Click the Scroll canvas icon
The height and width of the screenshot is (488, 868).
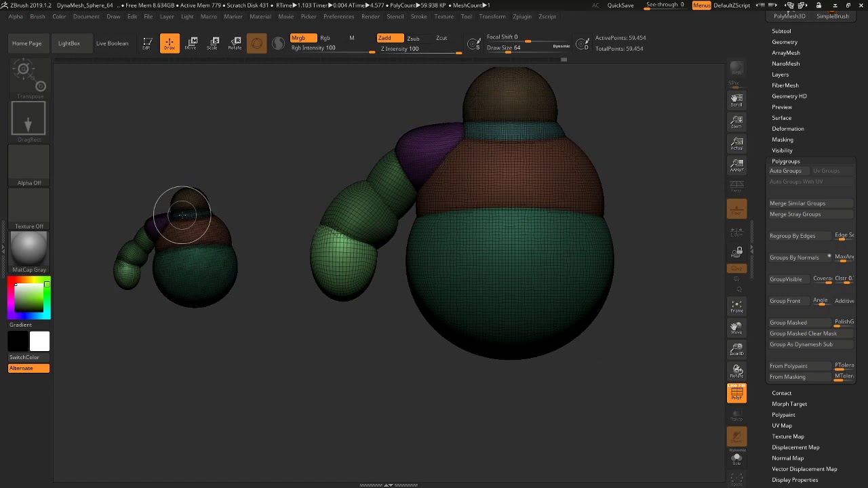736,100
